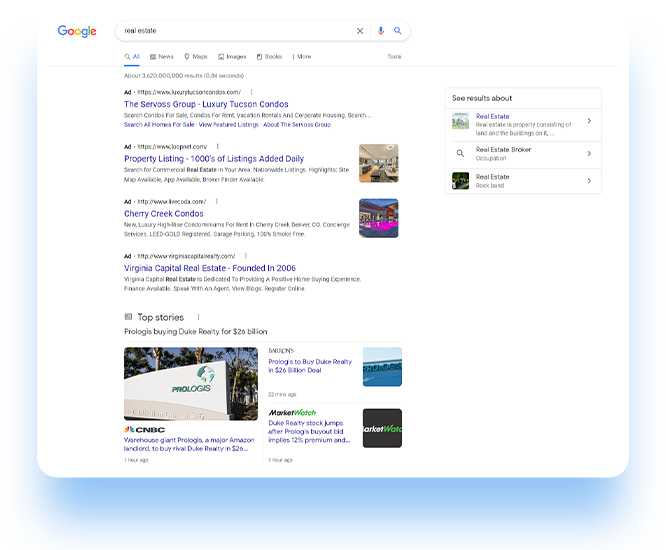Switch to the Images tab
This screenshot has height=550, width=666.
pos(232,56)
